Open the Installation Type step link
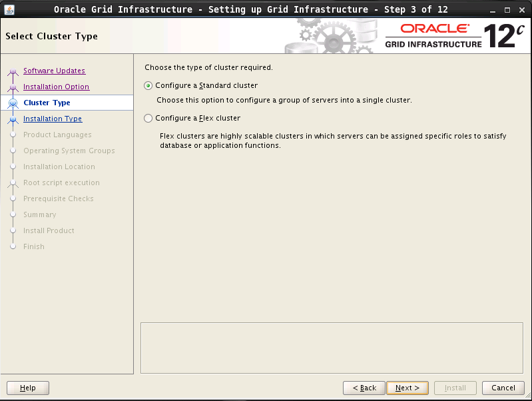Image resolution: width=532 pixels, height=401 pixels. (x=53, y=119)
